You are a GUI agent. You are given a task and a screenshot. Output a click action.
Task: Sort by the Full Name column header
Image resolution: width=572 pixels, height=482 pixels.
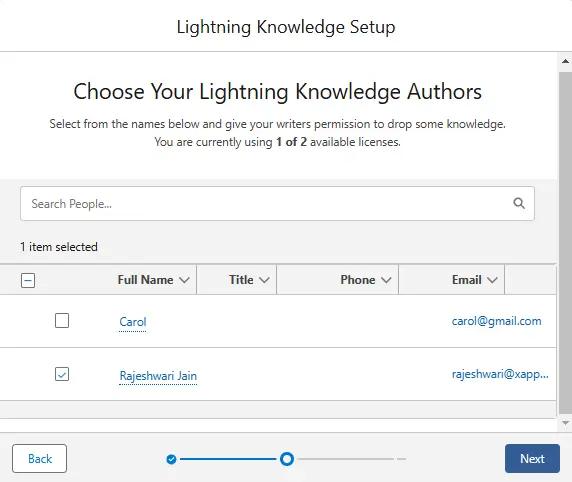click(x=145, y=280)
